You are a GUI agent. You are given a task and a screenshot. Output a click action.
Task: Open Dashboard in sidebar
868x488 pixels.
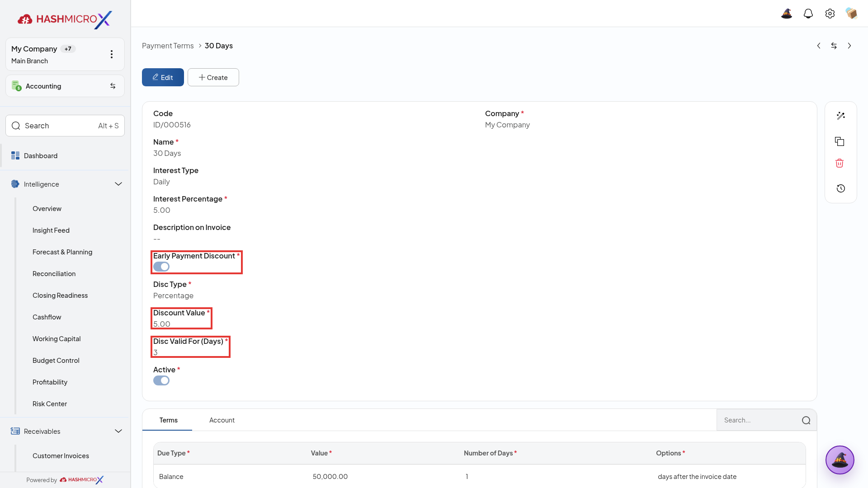[x=65, y=155]
